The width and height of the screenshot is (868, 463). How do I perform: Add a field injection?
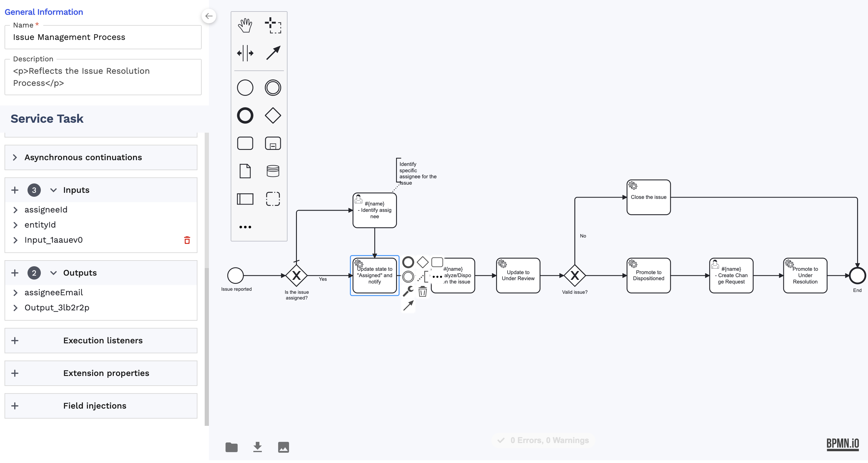click(15, 406)
